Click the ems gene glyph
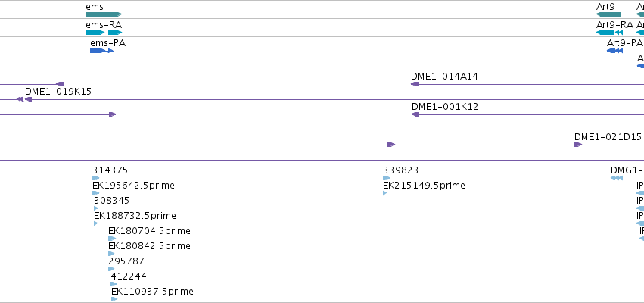 104,14
